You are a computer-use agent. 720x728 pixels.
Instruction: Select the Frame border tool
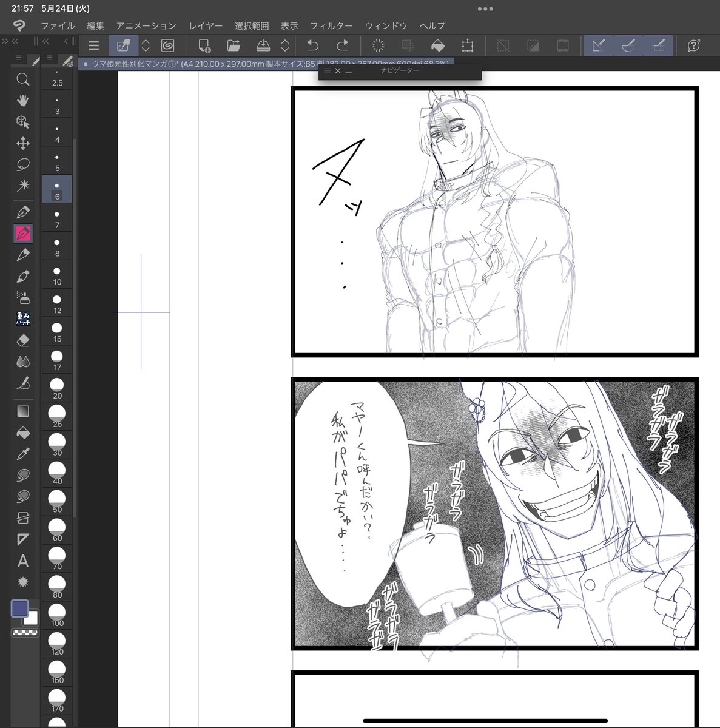point(23,518)
